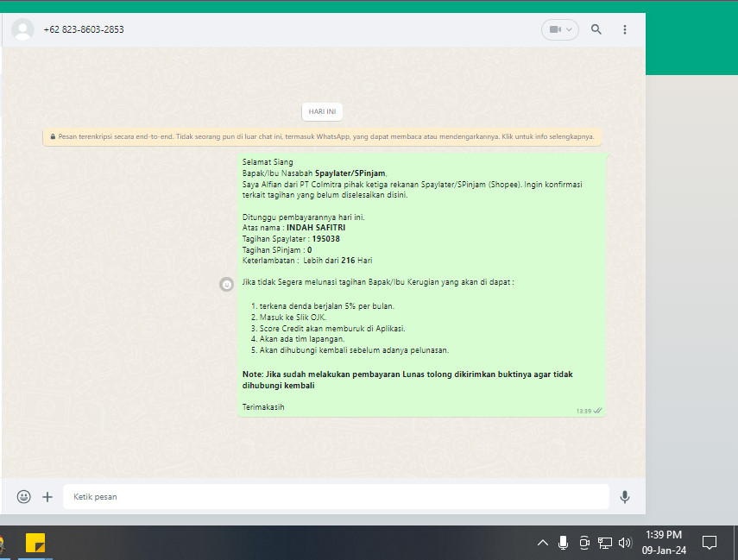Click the Terimakasih closing text
Image resolution: width=738 pixels, height=560 pixels.
pos(263,407)
